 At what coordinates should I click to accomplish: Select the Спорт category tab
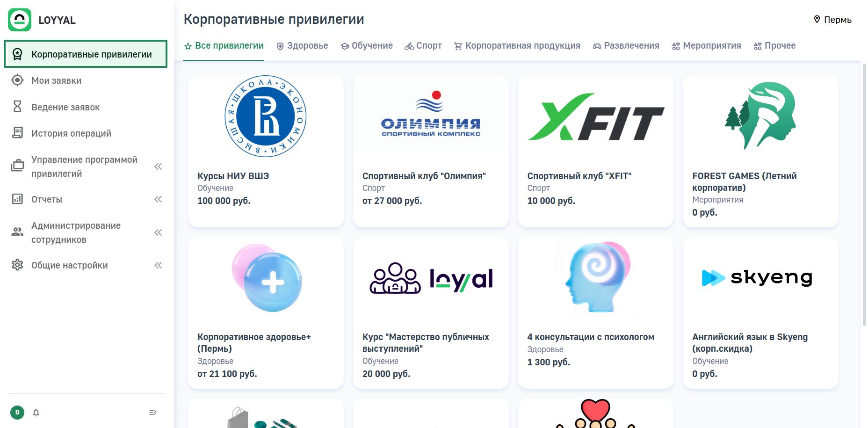[x=423, y=46]
